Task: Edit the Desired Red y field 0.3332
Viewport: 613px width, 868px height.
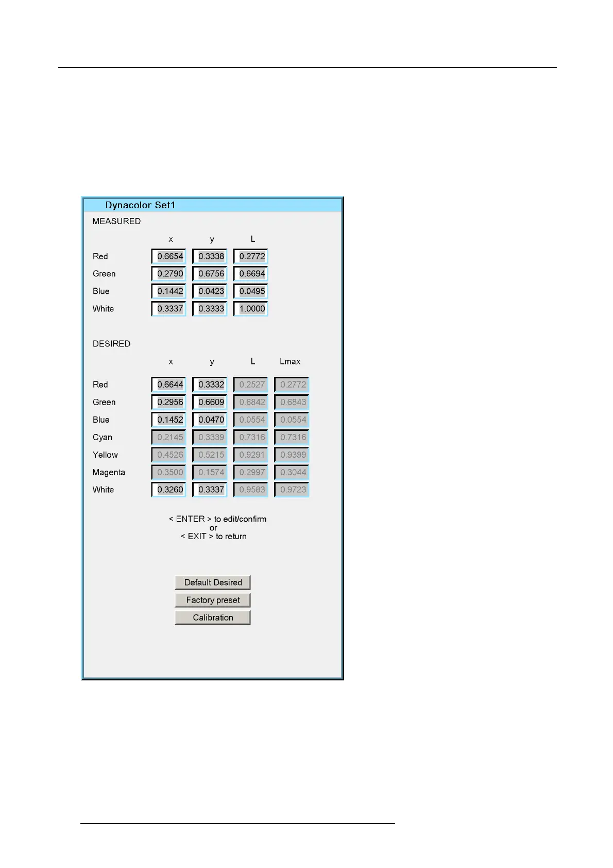Action: coord(210,385)
